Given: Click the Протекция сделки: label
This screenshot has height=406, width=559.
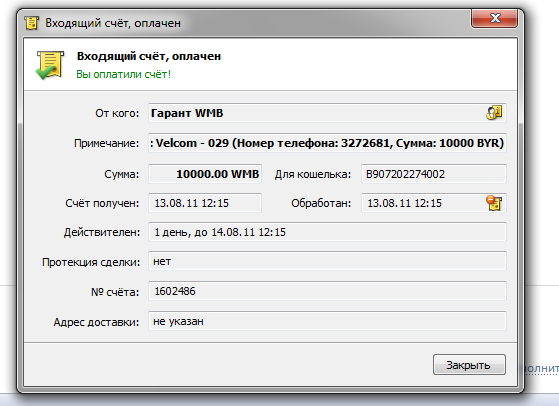Looking at the screenshot, I should pyautogui.click(x=91, y=262).
